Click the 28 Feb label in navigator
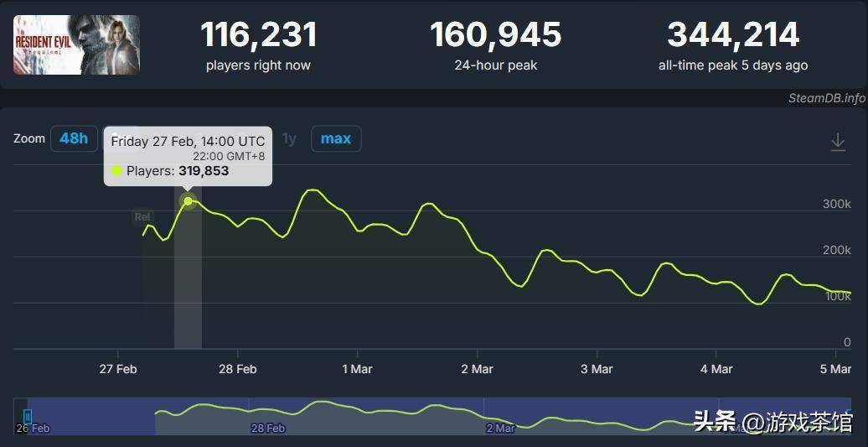Image resolution: width=868 pixels, height=447 pixels. [268, 429]
